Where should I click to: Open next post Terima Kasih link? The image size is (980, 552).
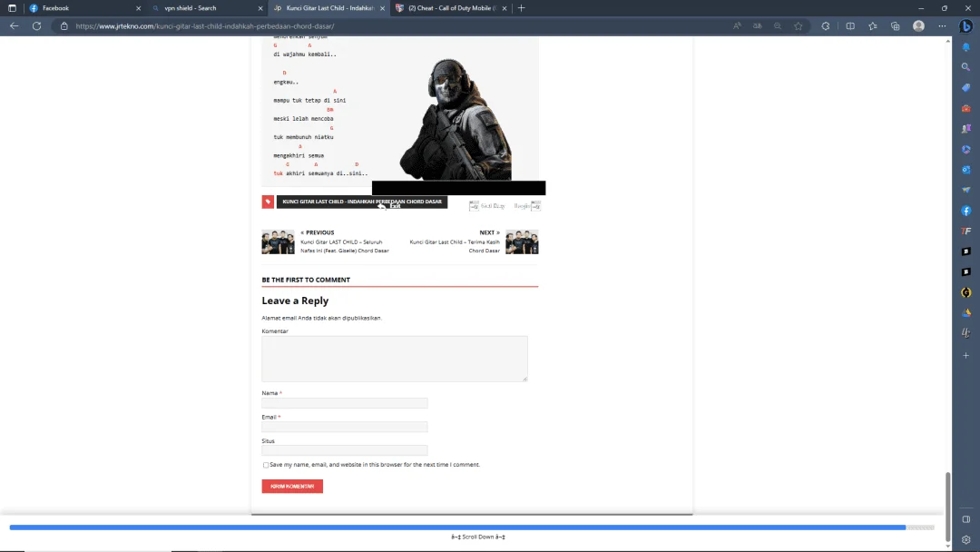(x=455, y=246)
